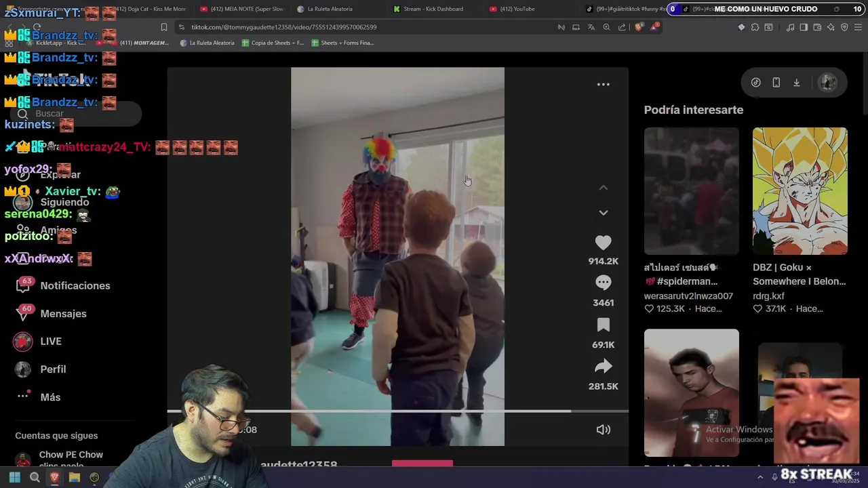Open LIVE section in sidebar
868x488 pixels.
[x=38, y=342]
